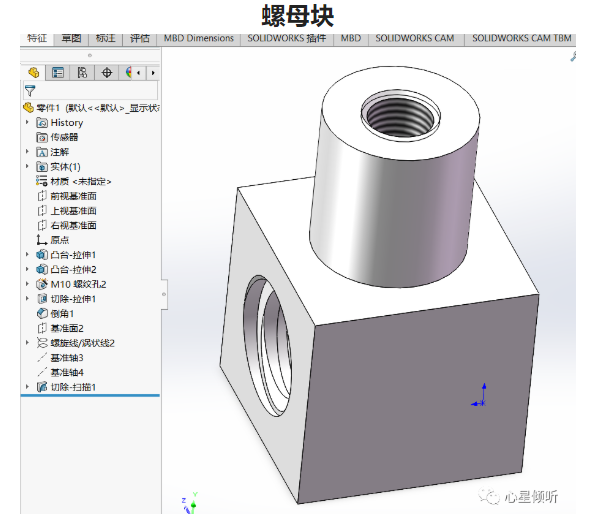Click the 零件1 part icon
The height and width of the screenshot is (514, 589).
tap(29, 108)
